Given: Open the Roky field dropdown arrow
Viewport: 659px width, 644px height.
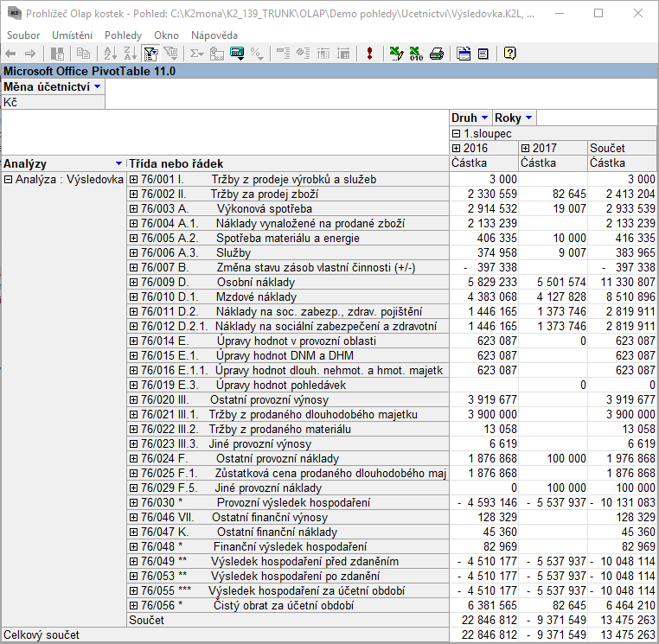Looking at the screenshot, I should 528,118.
